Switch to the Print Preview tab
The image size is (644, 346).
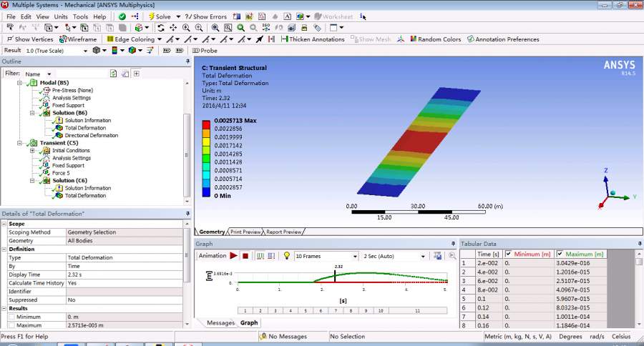(x=245, y=232)
